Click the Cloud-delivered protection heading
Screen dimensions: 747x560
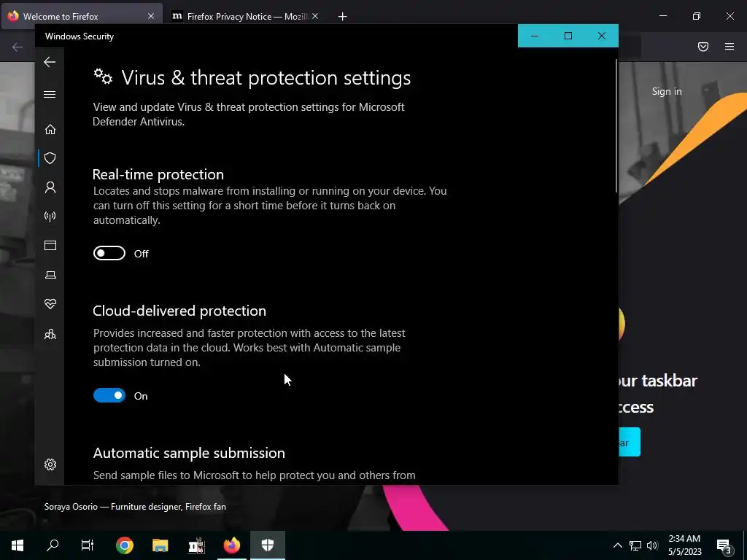[179, 311]
